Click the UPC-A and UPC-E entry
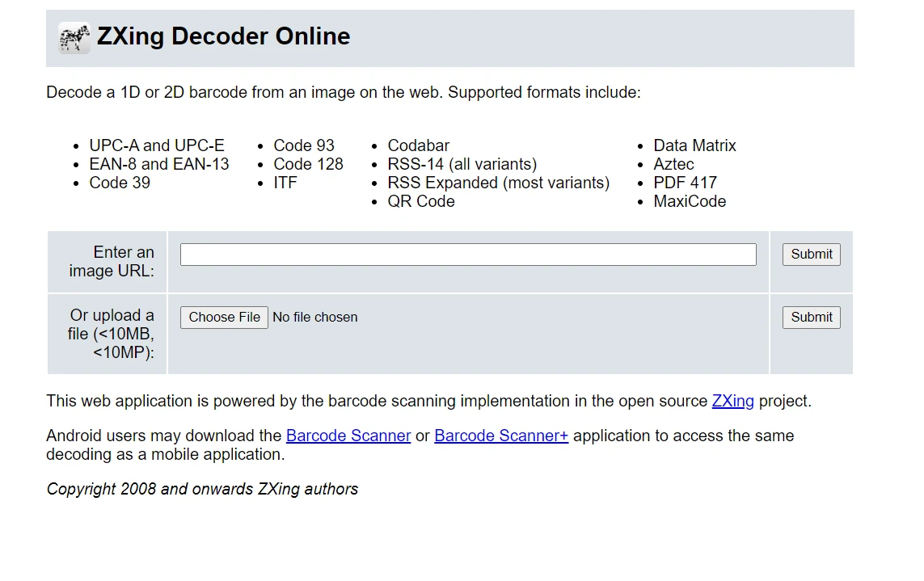 click(157, 145)
